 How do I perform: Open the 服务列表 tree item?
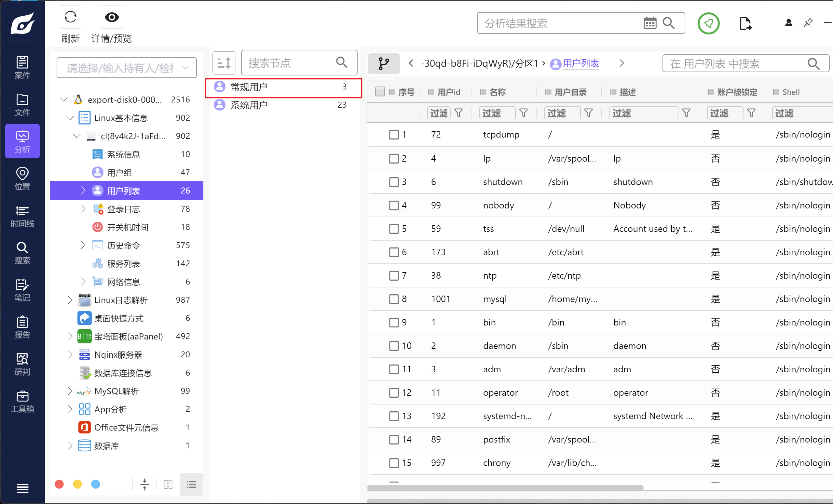[x=123, y=263]
